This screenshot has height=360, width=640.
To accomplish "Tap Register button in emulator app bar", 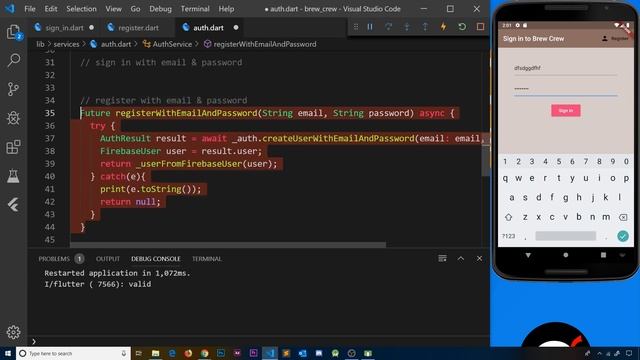I will click(x=615, y=38).
